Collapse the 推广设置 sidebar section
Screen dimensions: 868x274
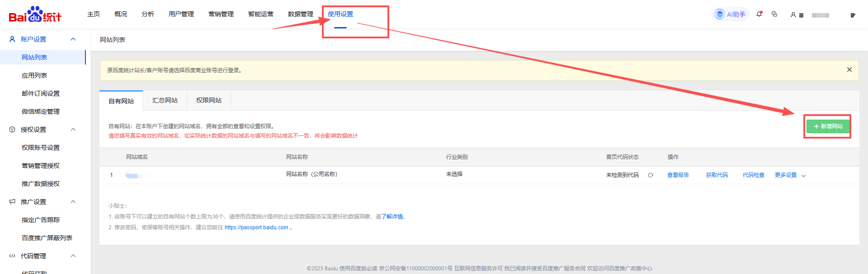coord(73,202)
